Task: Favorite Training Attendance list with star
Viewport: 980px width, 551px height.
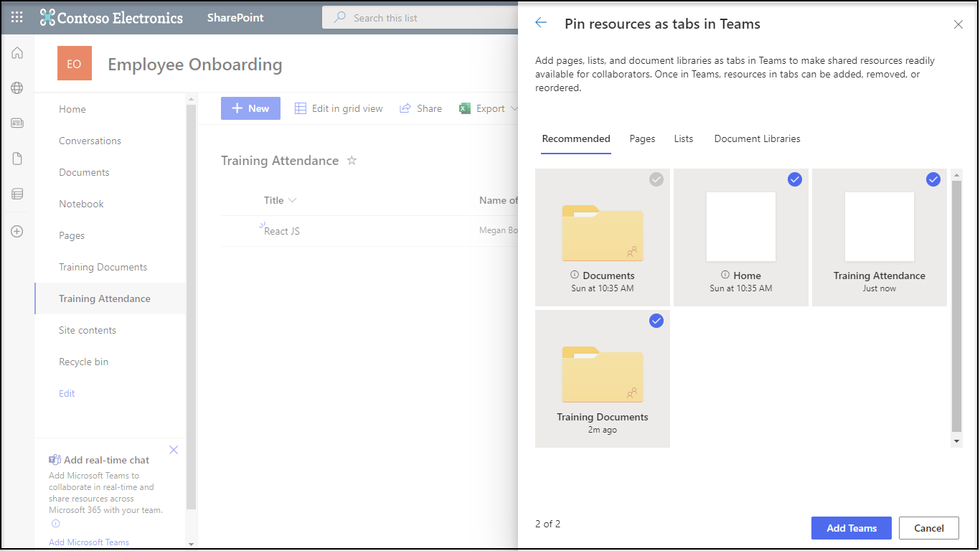Action: coord(352,161)
